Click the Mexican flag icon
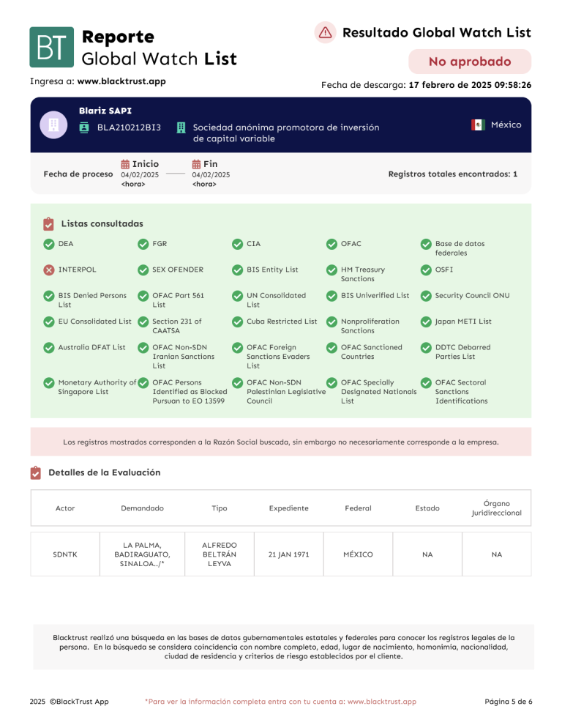The image size is (562, 728). [x=478, y=125]
